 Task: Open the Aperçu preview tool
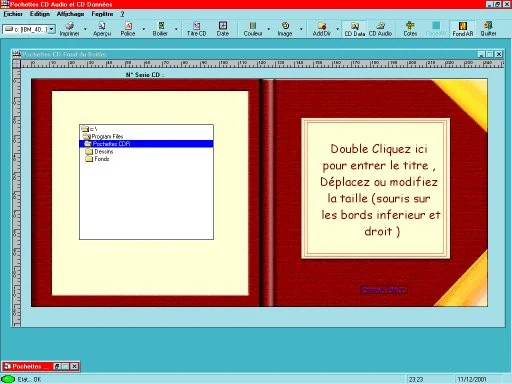click(102, 26)
